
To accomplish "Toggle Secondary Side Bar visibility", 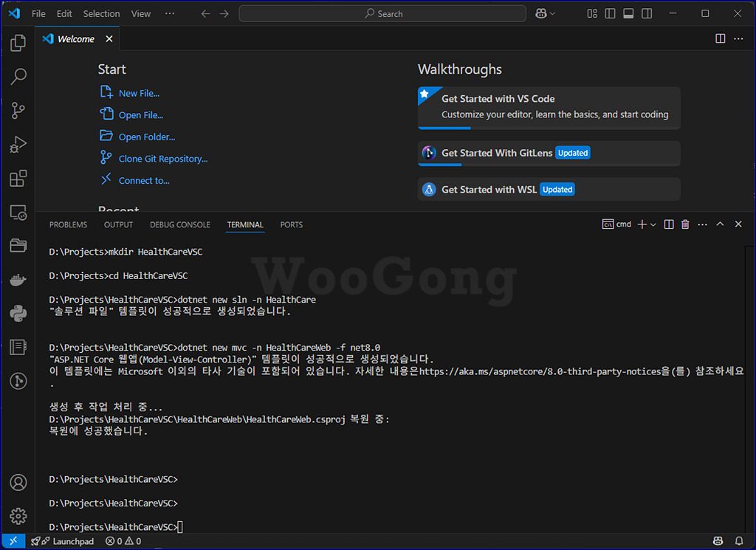I will (647, 13).
